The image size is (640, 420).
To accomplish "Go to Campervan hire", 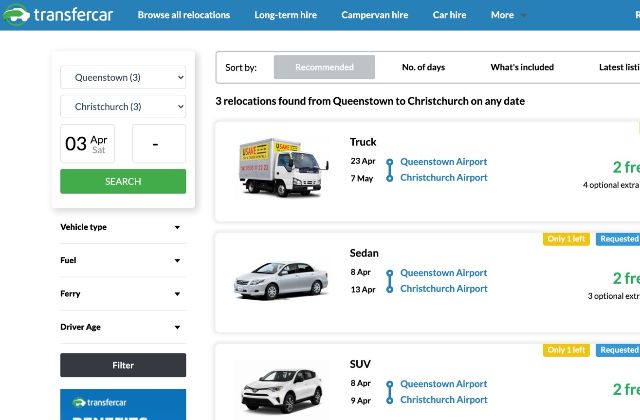I will tap(375, 15).
